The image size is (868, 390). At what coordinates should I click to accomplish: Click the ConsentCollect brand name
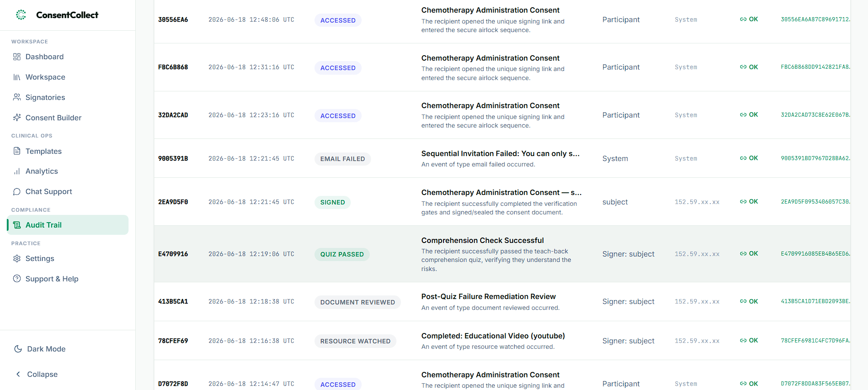coord(67,15)
